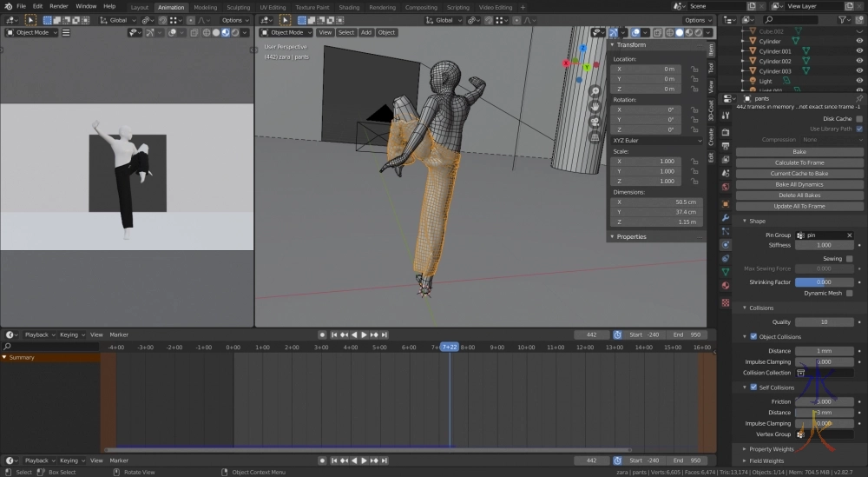Click the pan hand gizmo in the viewport

595,106
